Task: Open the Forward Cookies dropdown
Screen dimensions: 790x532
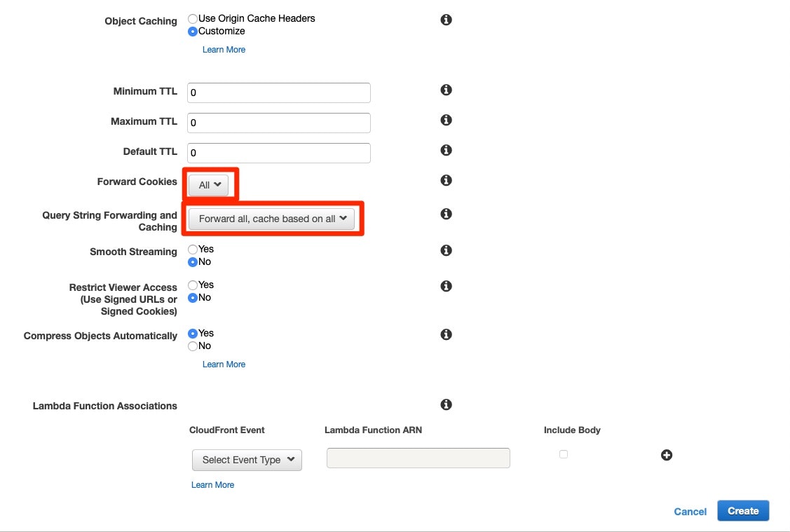Action: (x=209, y=185)
